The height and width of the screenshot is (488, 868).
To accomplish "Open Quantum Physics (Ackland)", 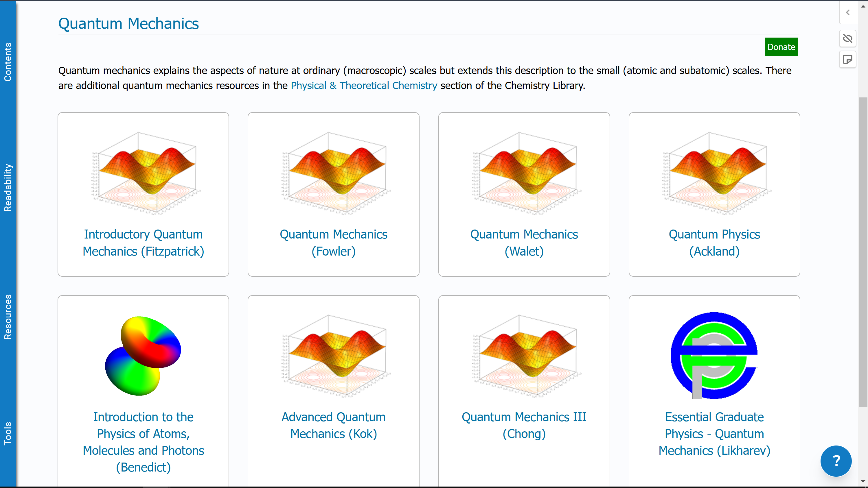I will point(714,243).
